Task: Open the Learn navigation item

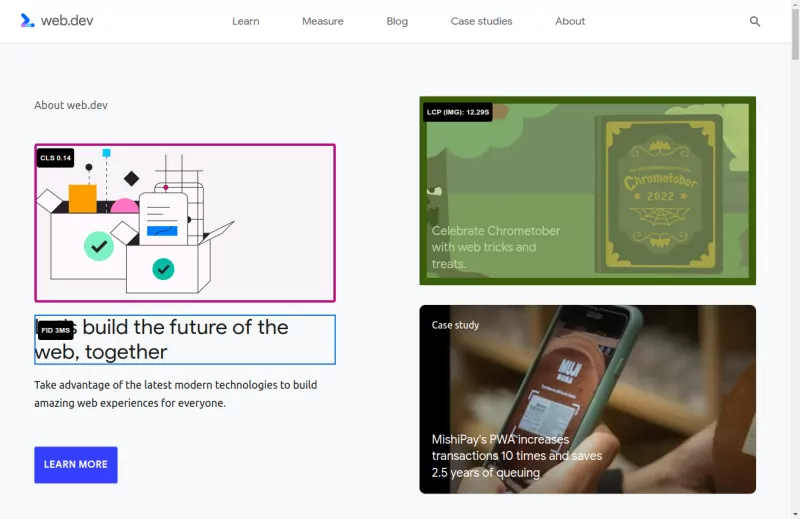Action: (x=245, y=21)
